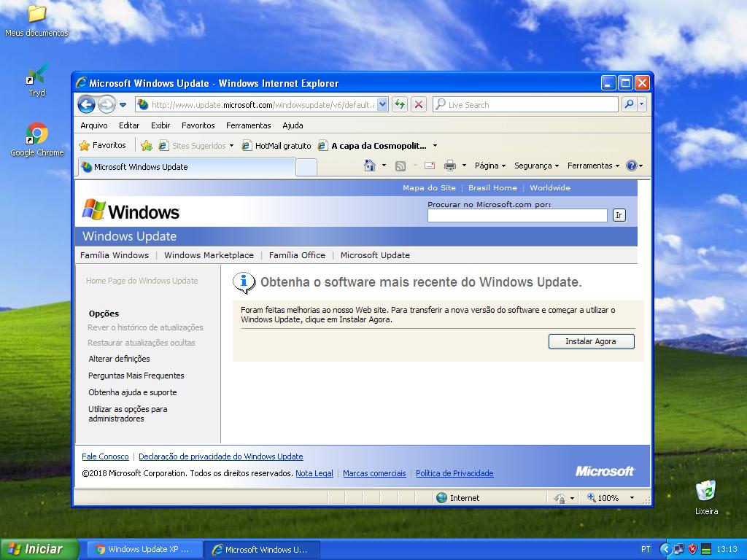Viewport: 747px width, 560px height.
Task: Open Windows Marketplace link
Action: (x=209, y=255)
